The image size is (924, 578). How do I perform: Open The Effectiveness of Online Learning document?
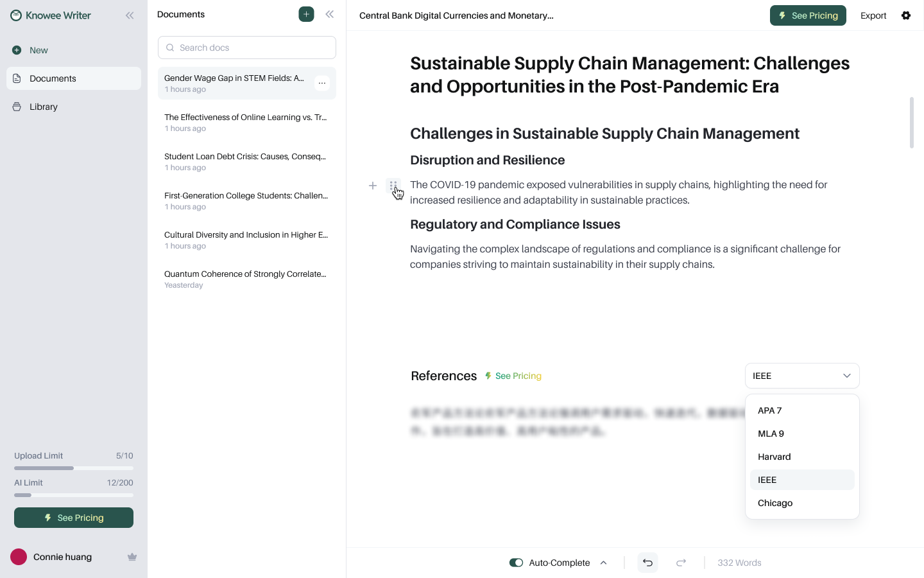[x=247, y=123]
